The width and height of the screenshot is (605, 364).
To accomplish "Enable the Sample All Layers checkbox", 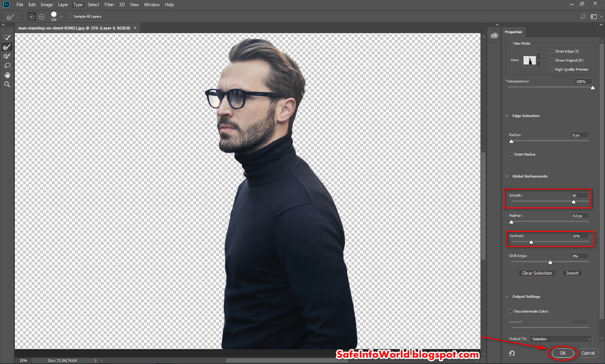I will pyautogui.click(x=70, y=16).
